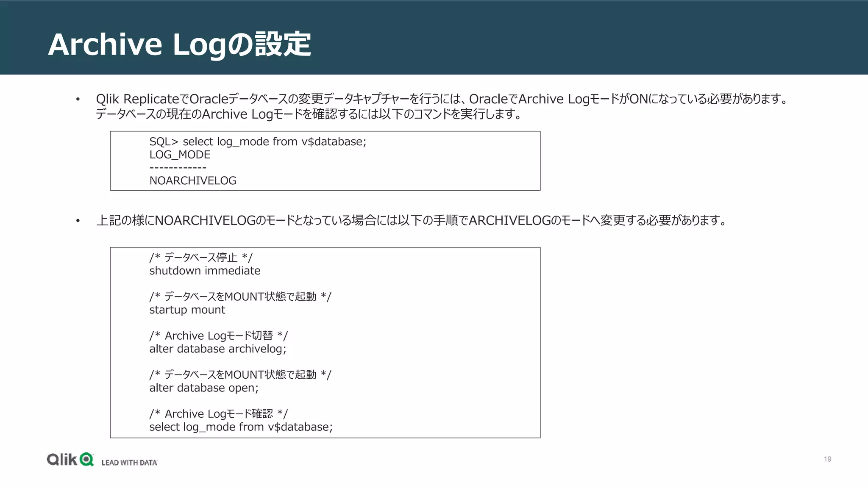Viewport: 868px width, 488px height.
Task: Click 'shutdown immediate' command
Action: click(205, 271)
